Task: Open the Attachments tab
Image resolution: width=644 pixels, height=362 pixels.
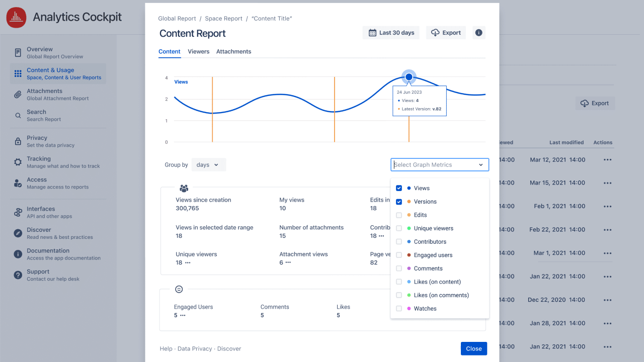Action: [x=233, y=51]
